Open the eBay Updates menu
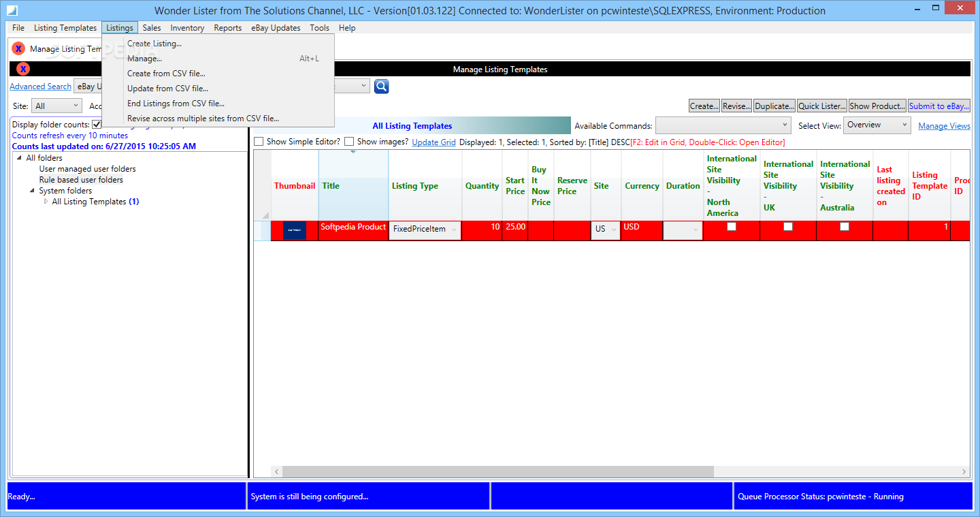Screen dimensions: 980x517 [x=276, y=28]
